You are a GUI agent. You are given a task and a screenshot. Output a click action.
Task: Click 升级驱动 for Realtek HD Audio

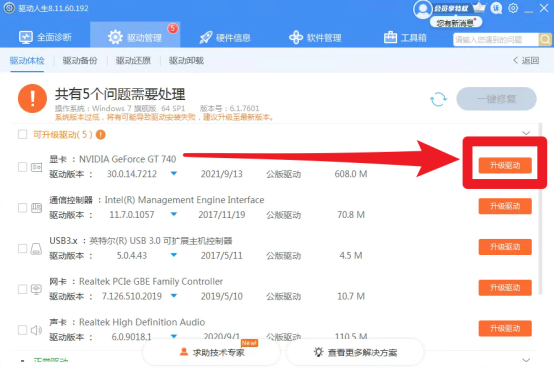coord(505,328)
